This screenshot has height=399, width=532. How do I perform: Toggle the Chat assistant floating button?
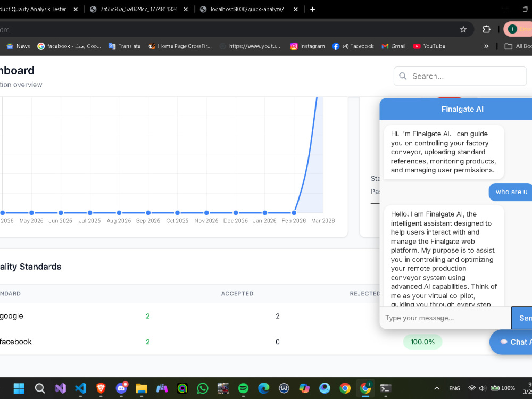pyautogui.click(x=511, y=342)
